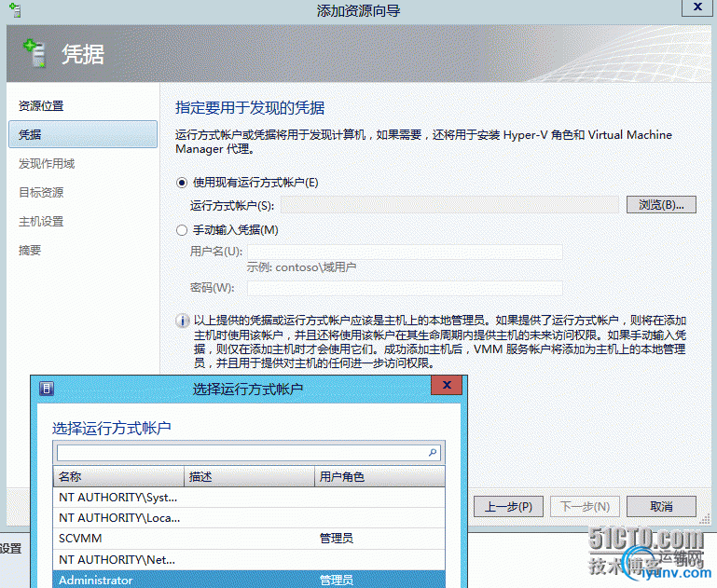Click the info icon beside the credentials note

183,321
